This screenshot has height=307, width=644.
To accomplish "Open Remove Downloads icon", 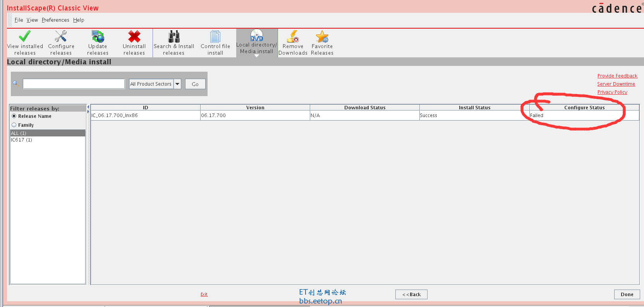I will tap(293, 36).
